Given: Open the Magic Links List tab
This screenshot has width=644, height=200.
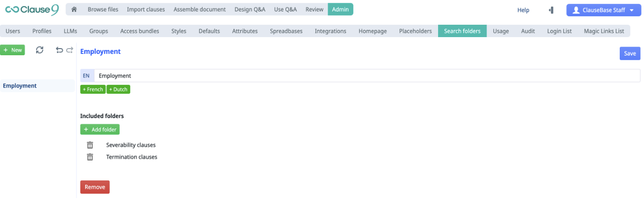Looking at the screenshot, I should coord(604,31).
